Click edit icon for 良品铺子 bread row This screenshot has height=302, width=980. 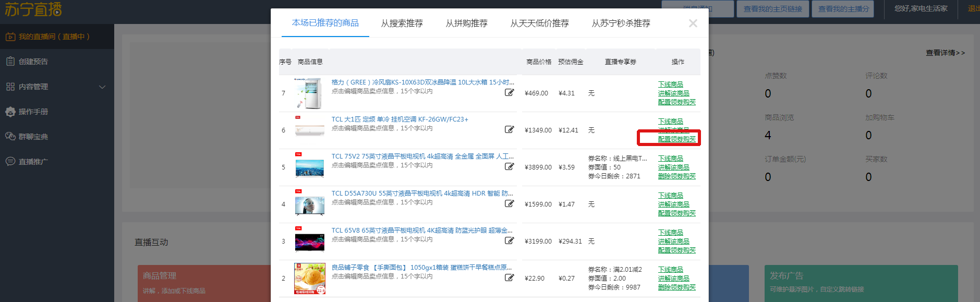pos(510,277)
